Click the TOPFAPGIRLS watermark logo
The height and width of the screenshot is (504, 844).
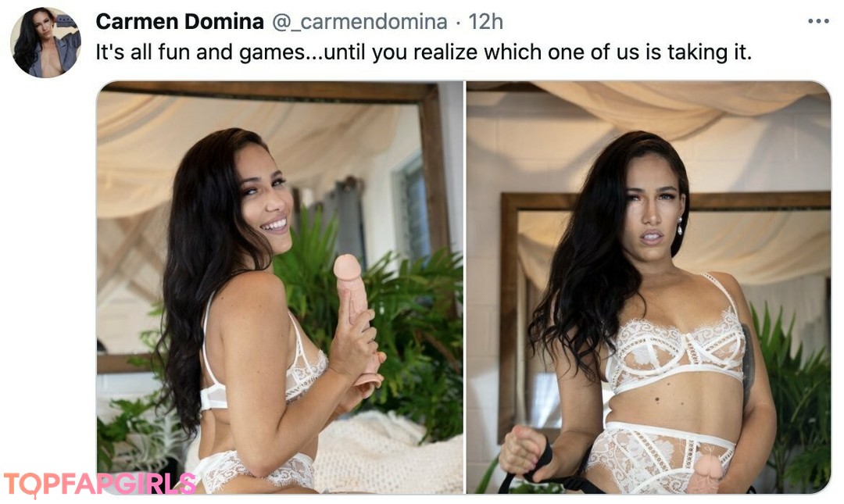pos(100,484)
